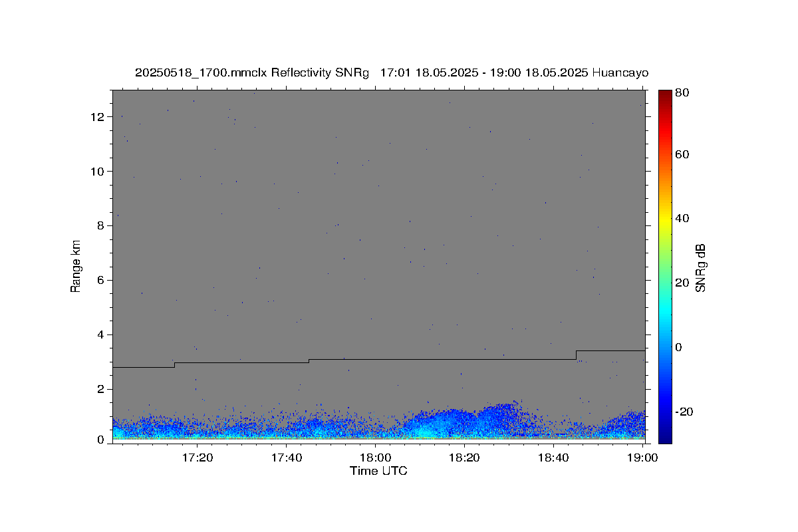
Task: Click the 6 km range tick label
Action: 102,281
